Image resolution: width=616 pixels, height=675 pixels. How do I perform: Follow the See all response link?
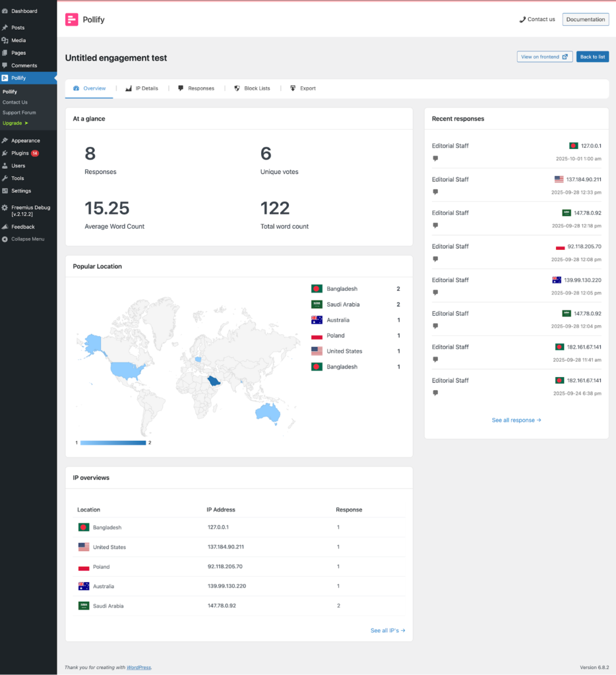coord(516,420)
